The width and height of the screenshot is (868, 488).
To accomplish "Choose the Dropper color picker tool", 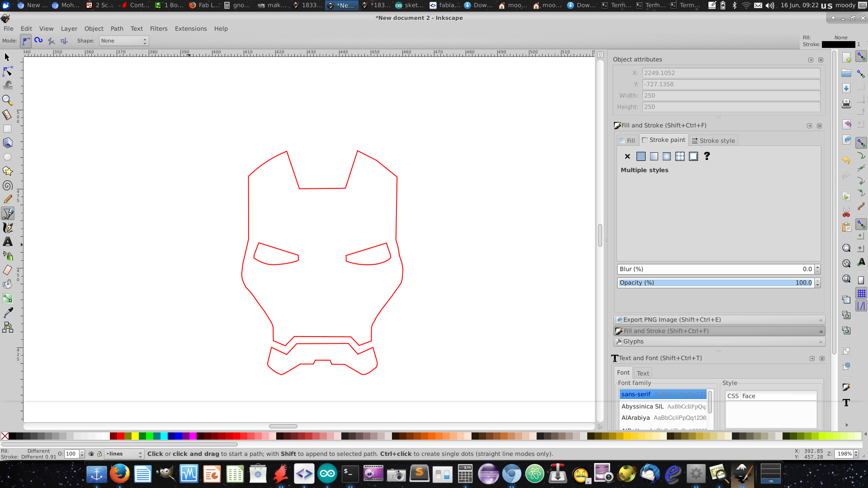I will coord(7,312).
